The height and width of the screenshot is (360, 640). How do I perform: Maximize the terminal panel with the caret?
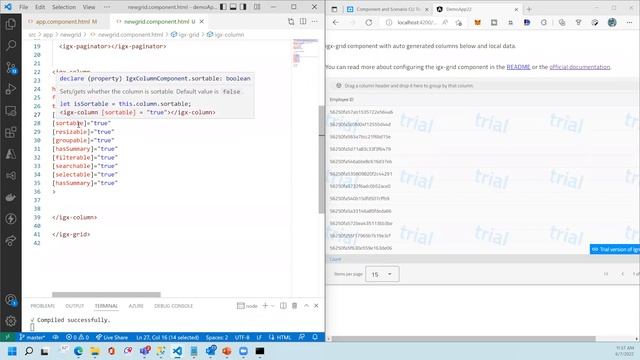(x=306, y=306)
